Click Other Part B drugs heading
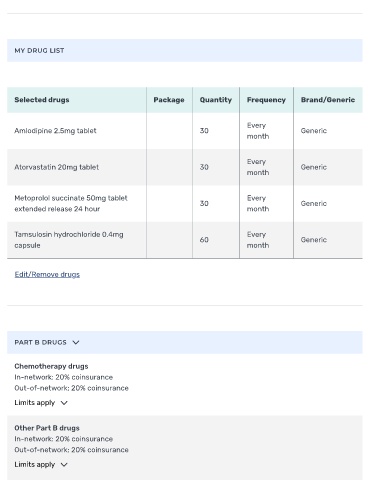Image resolution: width=370 pixels, height=480 pixels. (x=47, y=428)
